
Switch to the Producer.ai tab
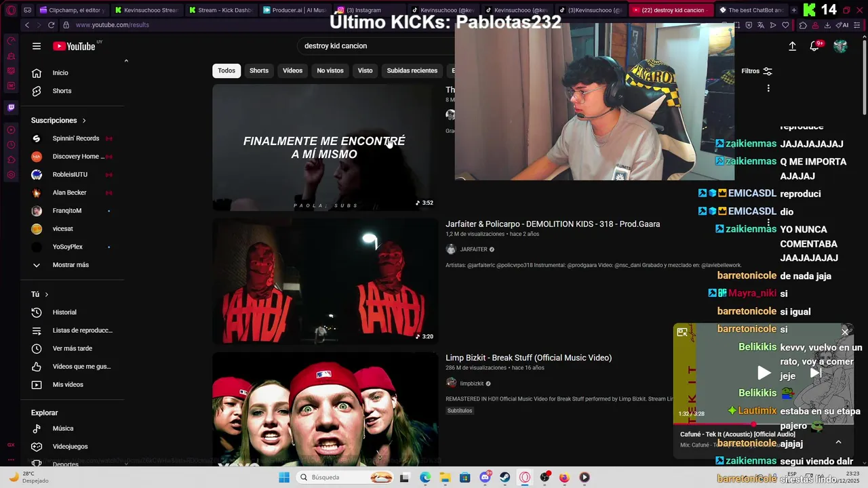pos(294,10)
